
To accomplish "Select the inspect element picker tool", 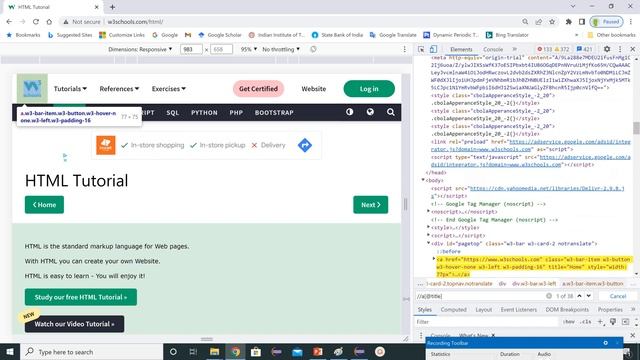I will click(x=421, y=49).
